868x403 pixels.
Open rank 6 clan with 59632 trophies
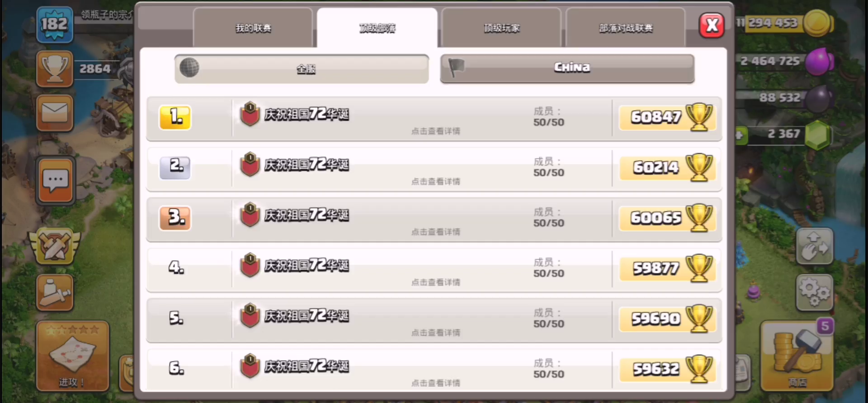point(434,369)
